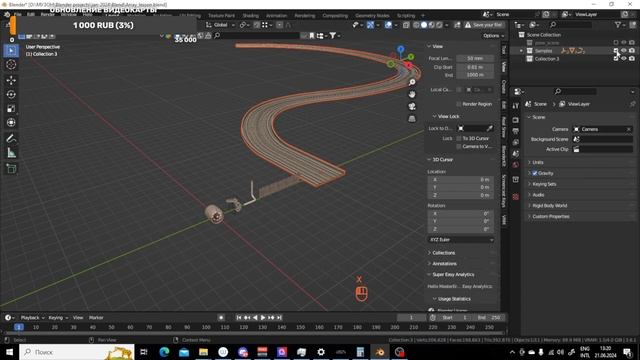Open the Shading workspace tab
The height and width of the screenshot is (360, 640).
[x=251, y=16]
